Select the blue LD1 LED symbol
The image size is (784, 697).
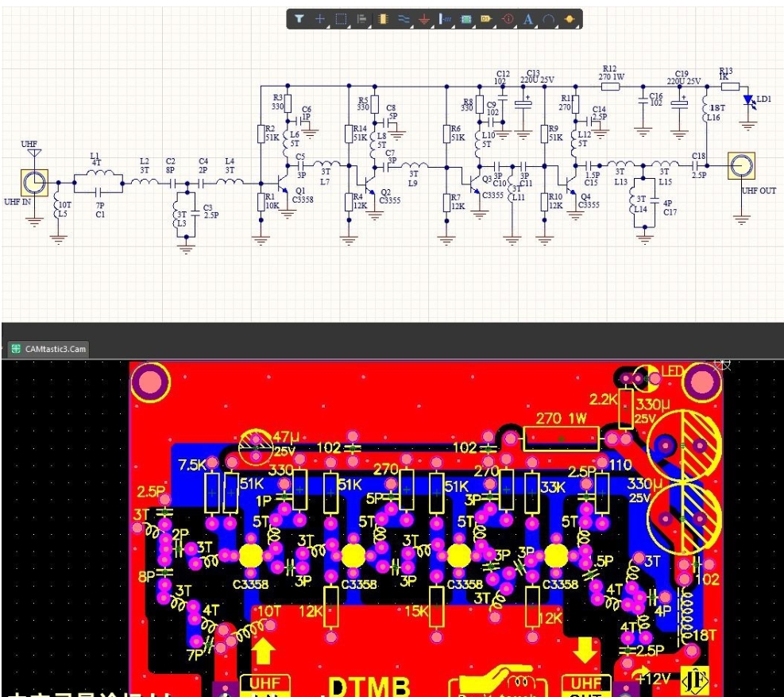(x=748, y=101)
